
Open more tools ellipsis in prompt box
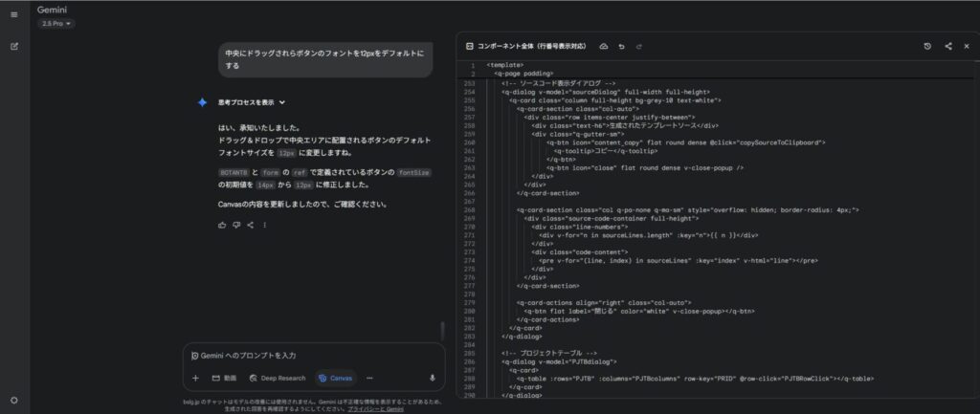pyautogui.click(x=369, y=378)
